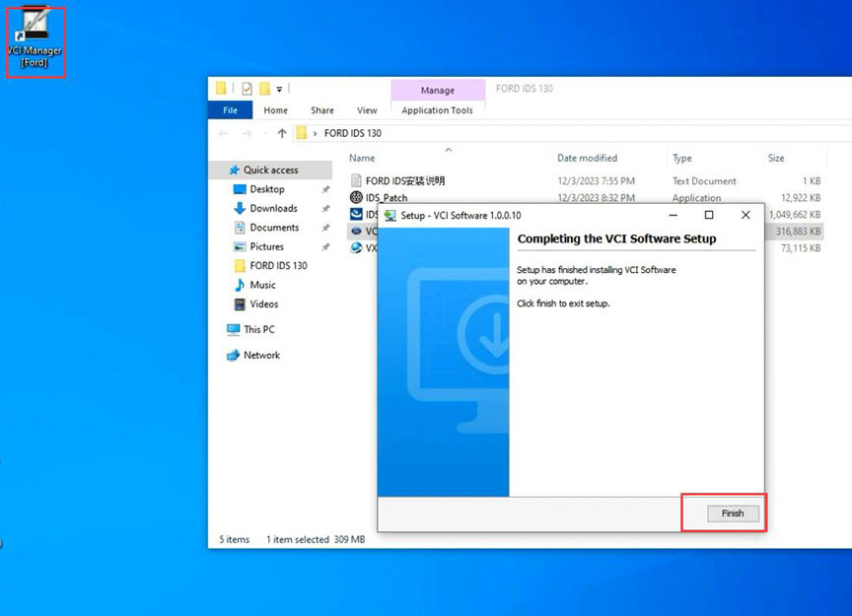This screenshot has height=616, width=852.
Task: Select the Music folder icon
Action: (240, 285)
